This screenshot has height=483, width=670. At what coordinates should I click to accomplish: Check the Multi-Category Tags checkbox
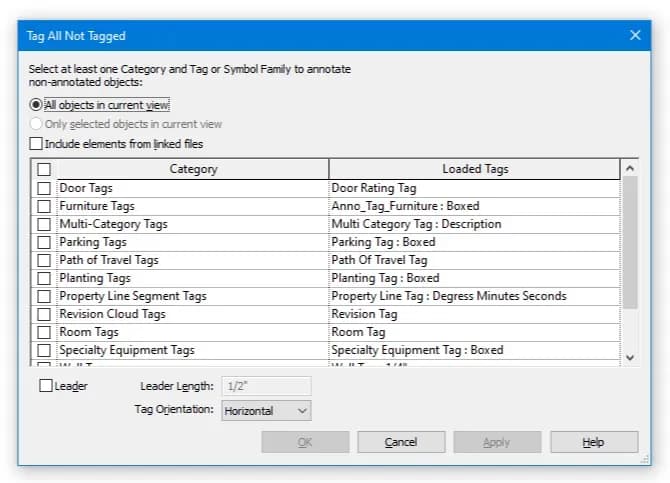click(x=44, y=224)
